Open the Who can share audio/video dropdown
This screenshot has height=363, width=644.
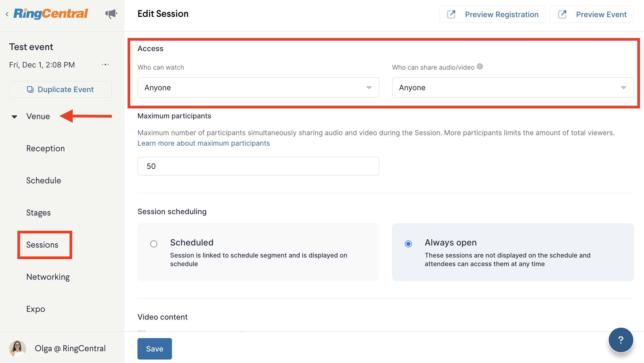pyautogui.click(x=513, y=88)
